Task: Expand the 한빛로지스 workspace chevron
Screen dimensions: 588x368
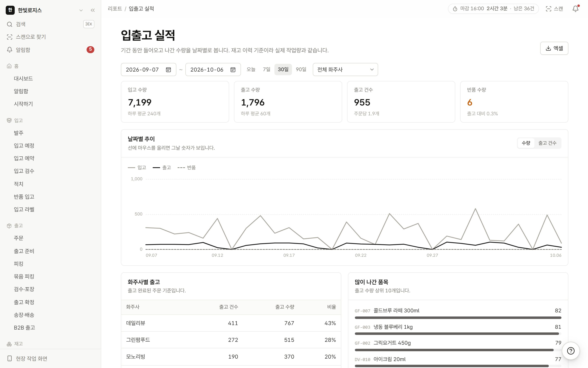Action: (x=81, y=10)
